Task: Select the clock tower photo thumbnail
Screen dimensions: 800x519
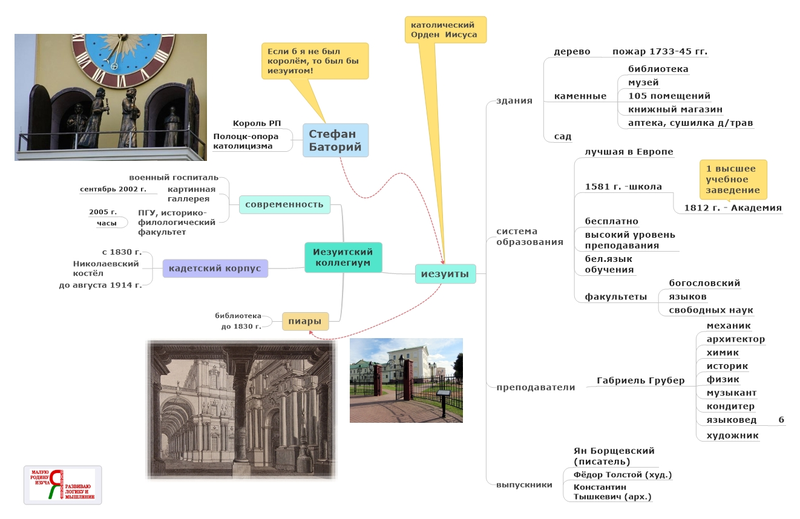Action: (x=111, y=97)
